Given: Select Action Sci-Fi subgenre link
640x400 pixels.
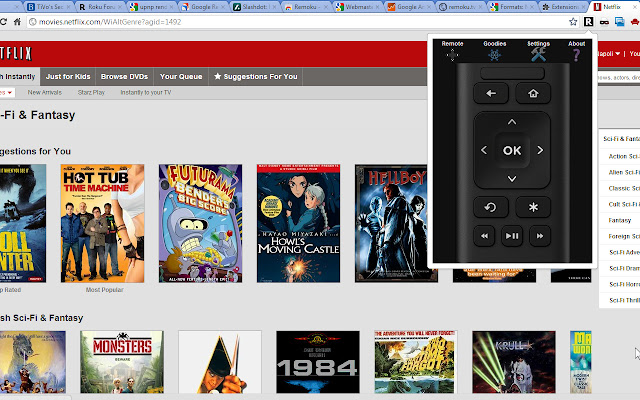Looking at the screenshot, I should coord(624,156).
